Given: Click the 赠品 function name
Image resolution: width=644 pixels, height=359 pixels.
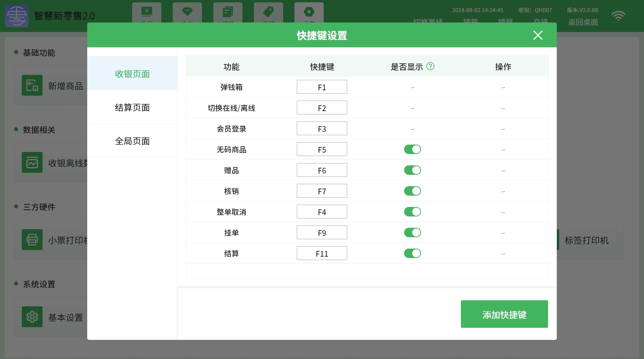Looking at the screenshot, I should coord(231,170).
